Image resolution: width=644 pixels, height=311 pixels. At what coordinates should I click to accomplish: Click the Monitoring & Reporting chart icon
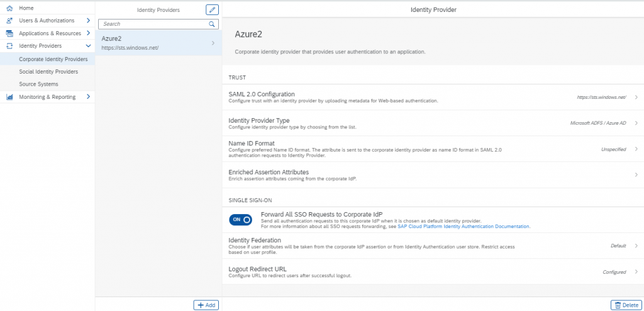pyautogui.click(x=9, y=97)
